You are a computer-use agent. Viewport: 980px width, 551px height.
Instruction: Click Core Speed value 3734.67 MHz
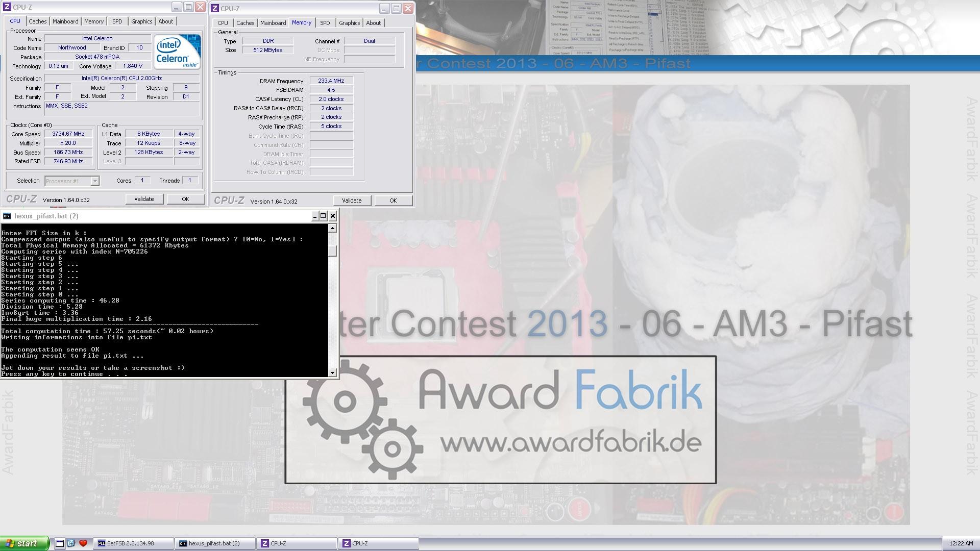tap(68, 134)
